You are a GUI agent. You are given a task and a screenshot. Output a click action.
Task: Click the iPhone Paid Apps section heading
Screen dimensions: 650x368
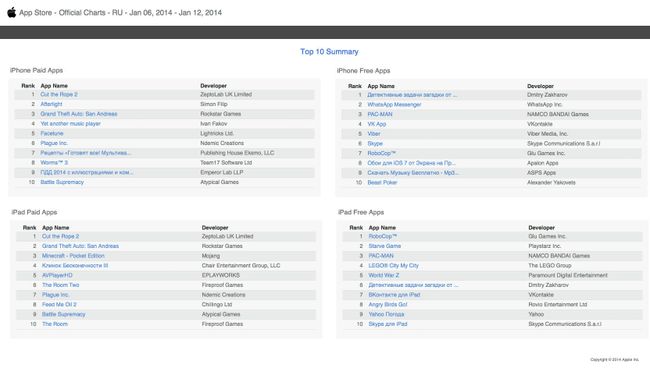point(36,70)
